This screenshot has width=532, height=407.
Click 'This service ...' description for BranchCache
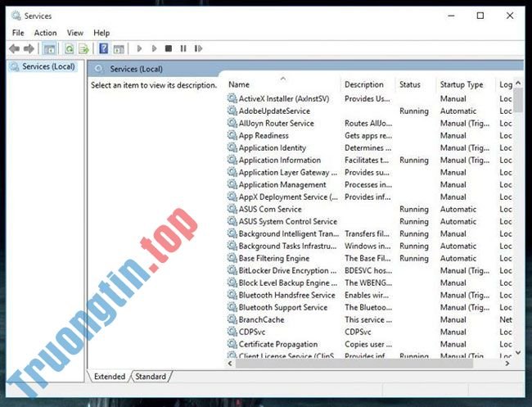point(368,319)
